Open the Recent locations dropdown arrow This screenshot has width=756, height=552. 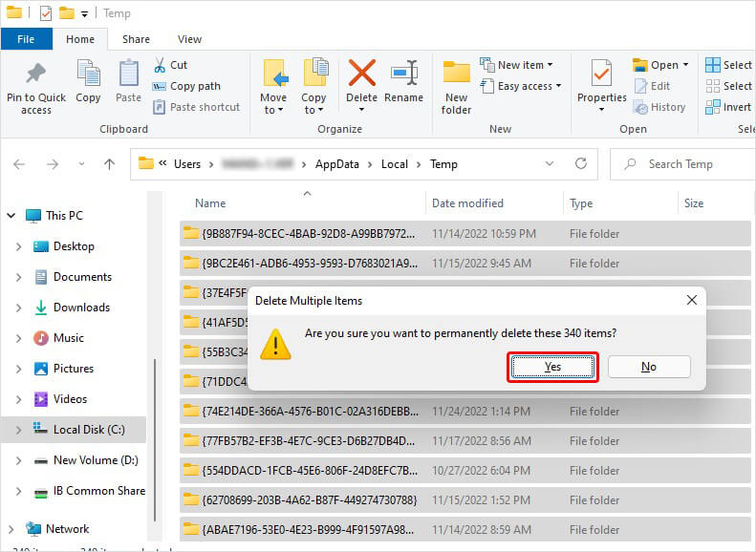tap(81, 164)
